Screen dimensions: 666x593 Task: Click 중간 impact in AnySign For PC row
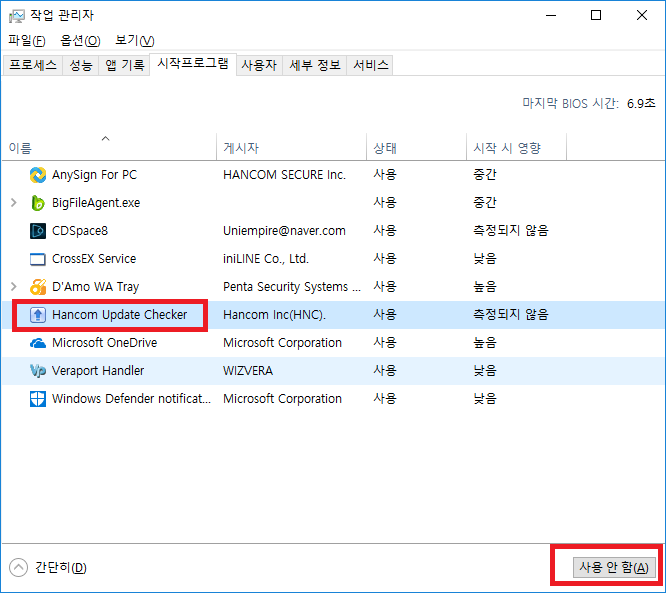(x=485, y=175)
